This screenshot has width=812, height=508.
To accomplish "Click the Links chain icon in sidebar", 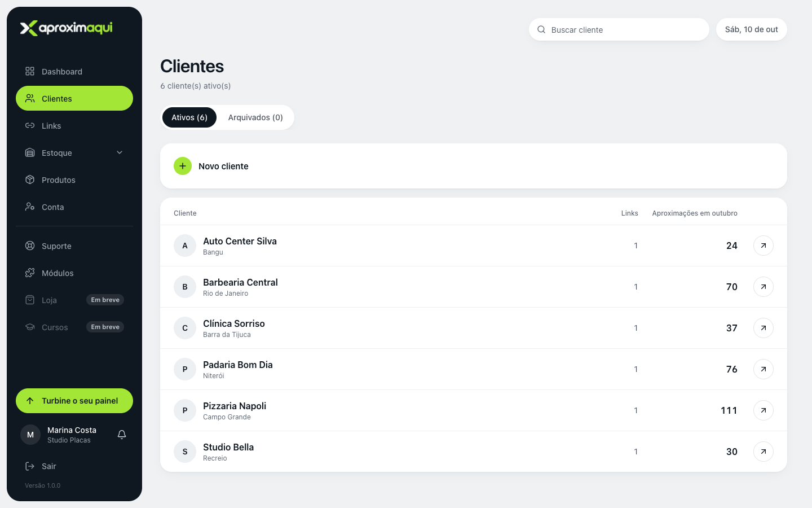I will 30,125.
